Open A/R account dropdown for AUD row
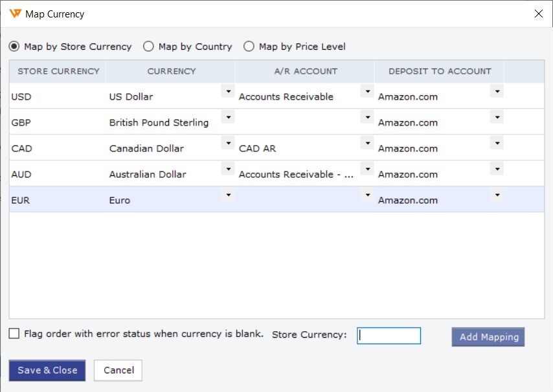The width and height of the screenshot is (553, 392). (x=368, y=169)
